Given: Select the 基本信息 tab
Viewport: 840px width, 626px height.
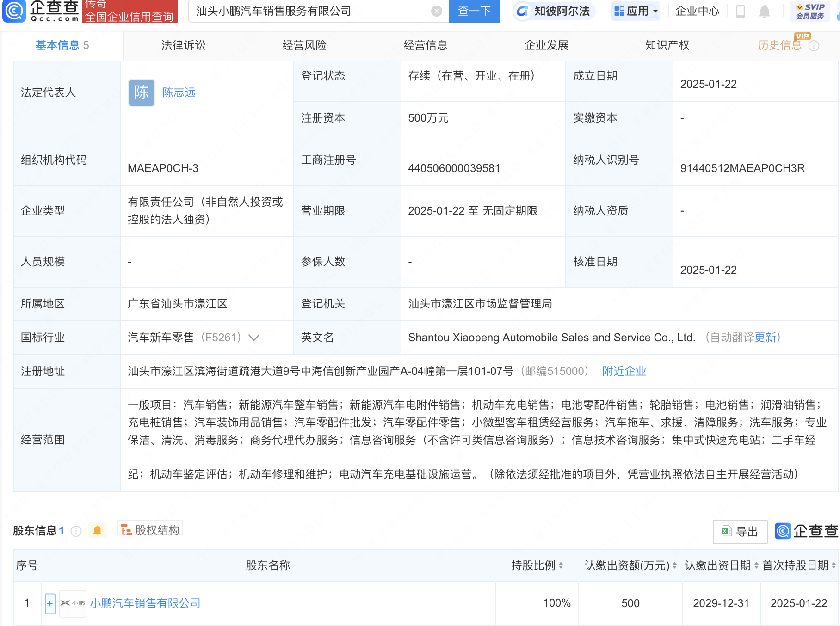Looking at the screenshot, I should (x=62, y=45).
